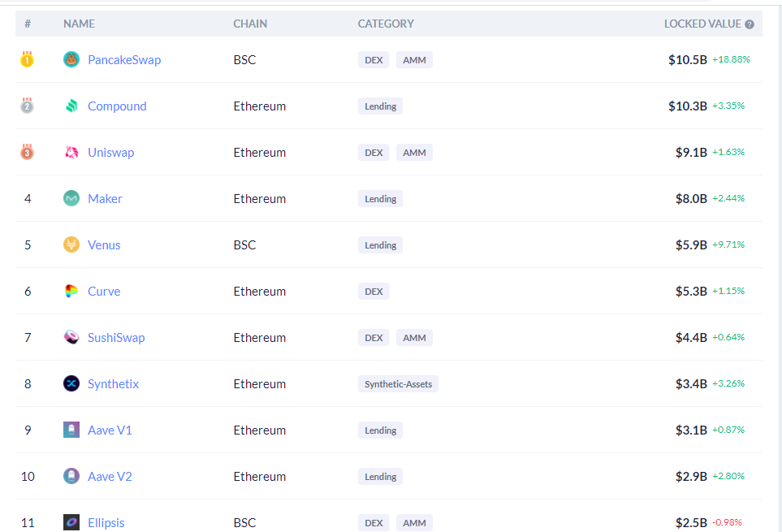Viewport: 782px width, 532px height.
Task: Open the Ellipsis project link
Action: (x=106, y=523)
